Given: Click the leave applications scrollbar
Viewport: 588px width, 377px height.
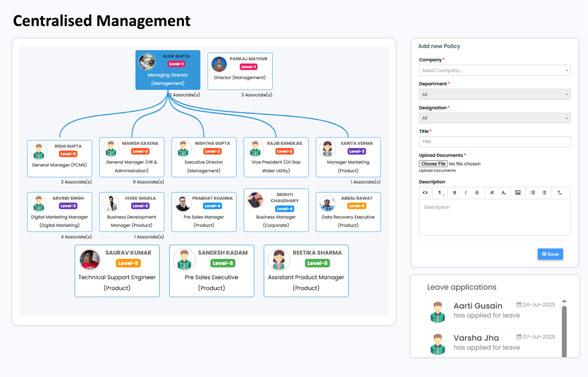Looking at the screenshot, I should (564, 331).
